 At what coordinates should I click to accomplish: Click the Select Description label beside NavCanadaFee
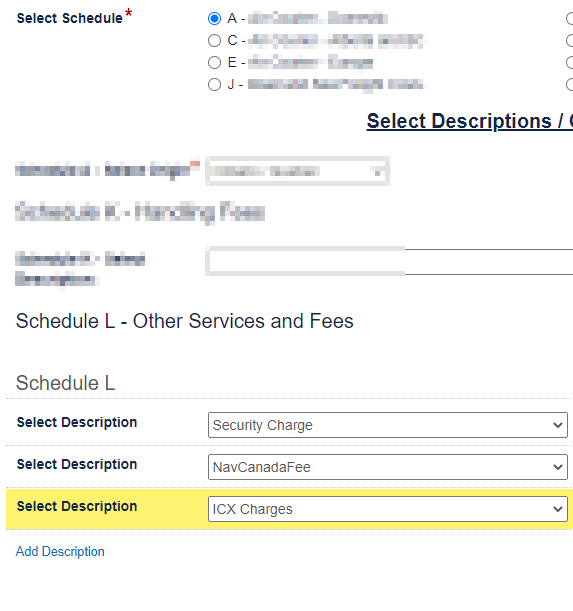tap(77, 464)
